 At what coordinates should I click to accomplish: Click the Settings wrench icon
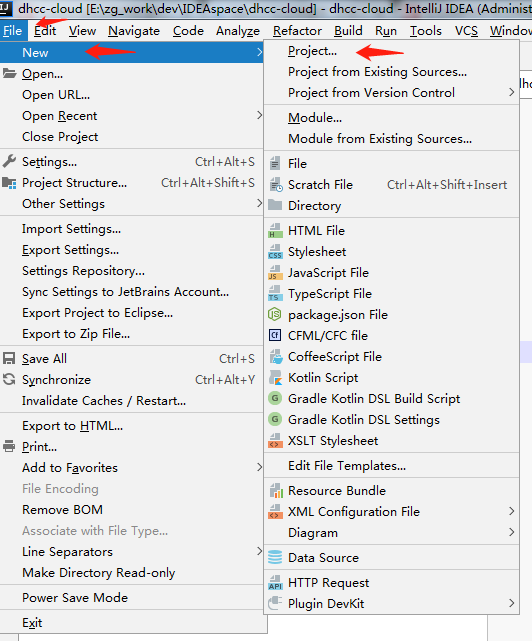tap(9, 161)
